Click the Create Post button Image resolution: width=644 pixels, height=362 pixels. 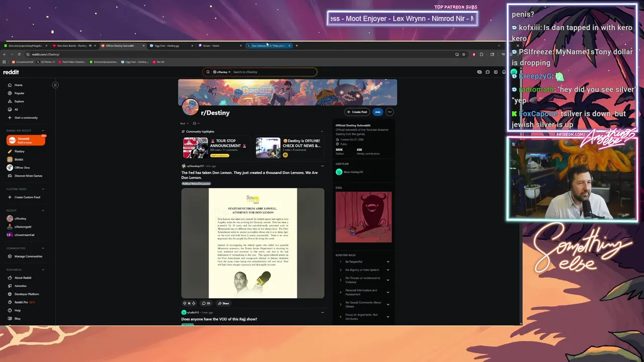tap(357, 112)
